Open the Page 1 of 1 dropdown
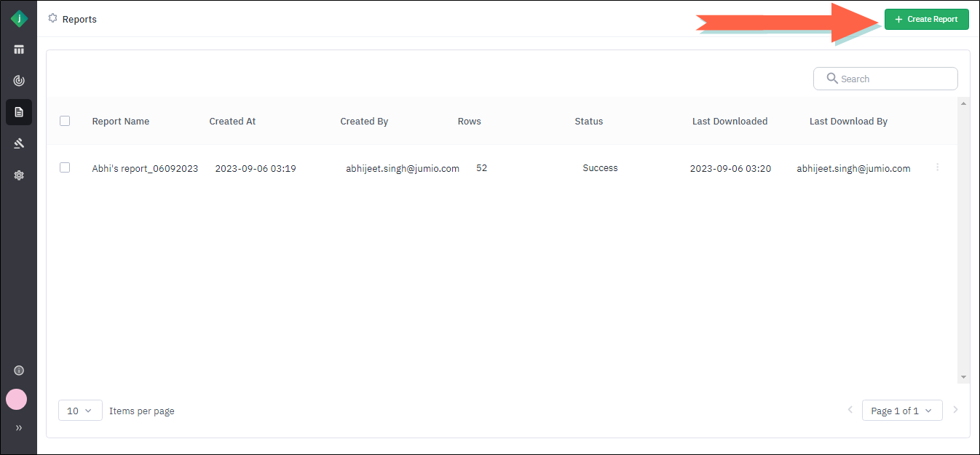This screenshot has width=980, height=455. 902,411
